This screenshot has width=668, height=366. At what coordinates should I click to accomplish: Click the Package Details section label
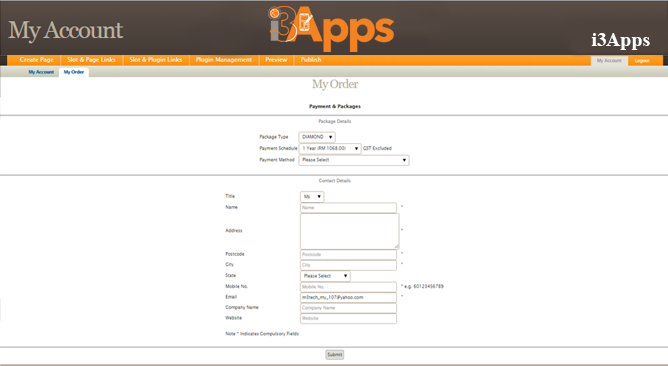tap(335, 121)
